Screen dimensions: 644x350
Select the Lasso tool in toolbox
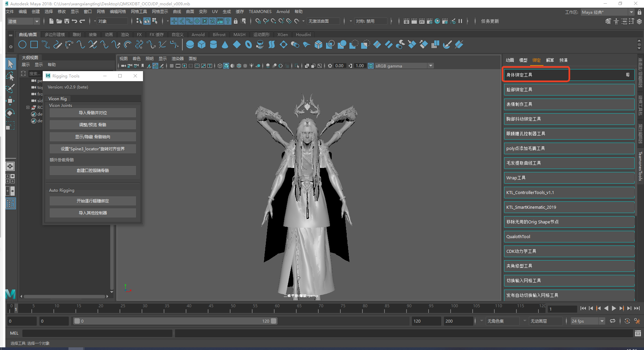[10, 76]
